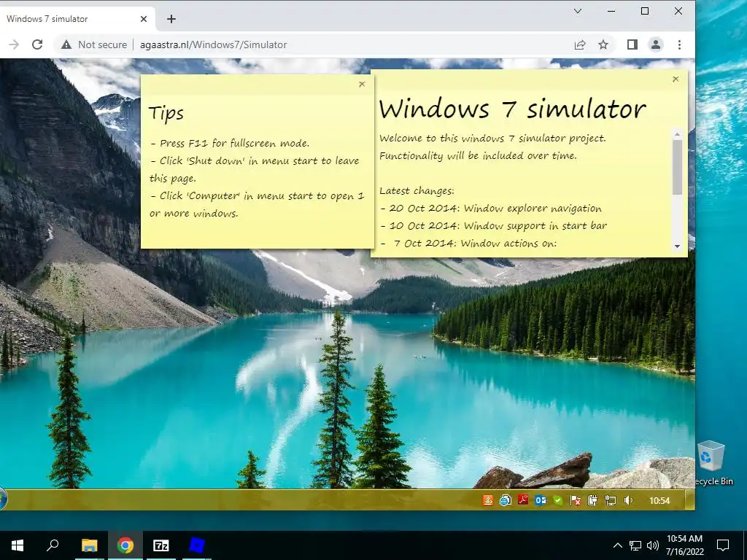
Task: Click '10 Oct 2014: Window support in start bar'
Action: pos(494,226)
